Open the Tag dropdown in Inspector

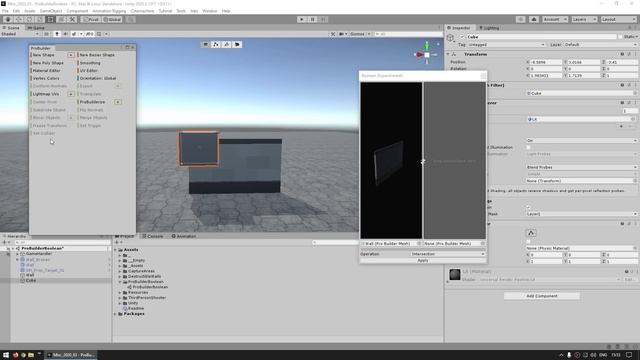click(506, 44)
